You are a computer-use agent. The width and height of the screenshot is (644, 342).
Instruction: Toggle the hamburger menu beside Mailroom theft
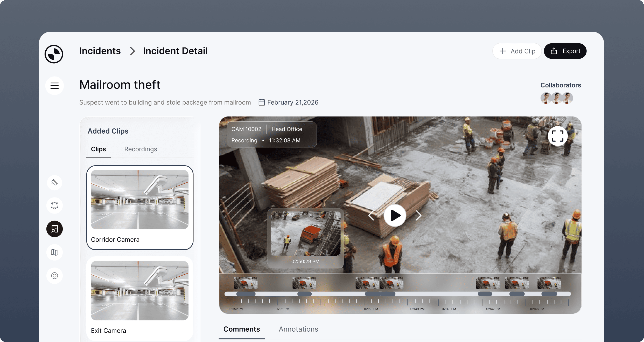(x=54, y=86)
